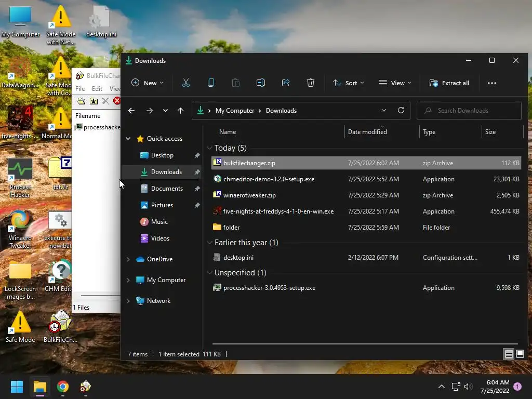Click File Explorer on the taskbar
Image resolution: width=532 pixels, height=399 pixels.
pos(39,387)
